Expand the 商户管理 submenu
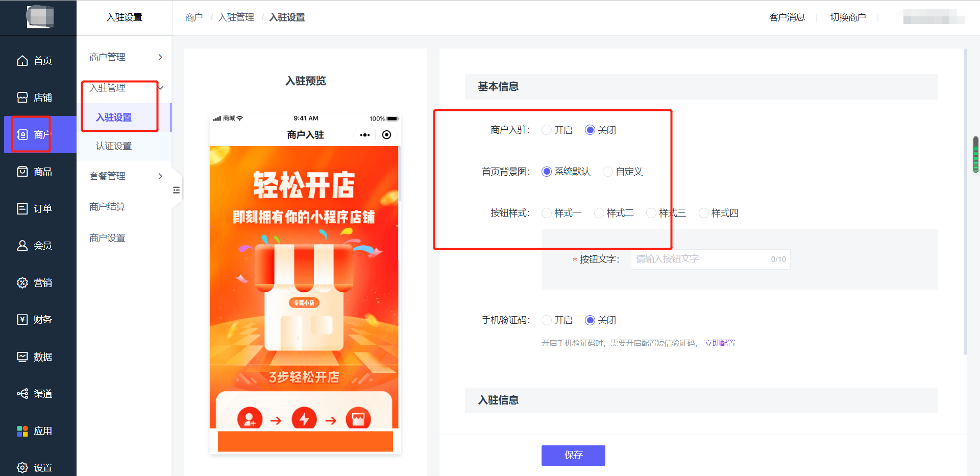Screen dimensions: 980x476 point(125,57)
